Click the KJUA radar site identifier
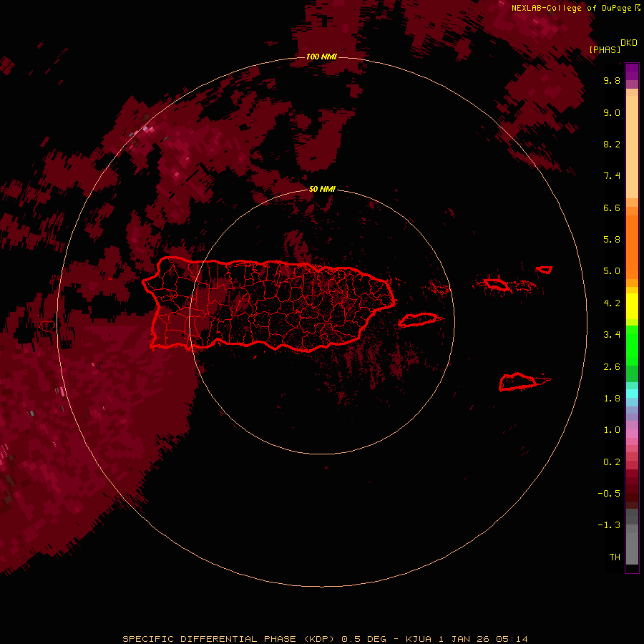The width and height of the screenshot is (644, 644). click(420, 639)
